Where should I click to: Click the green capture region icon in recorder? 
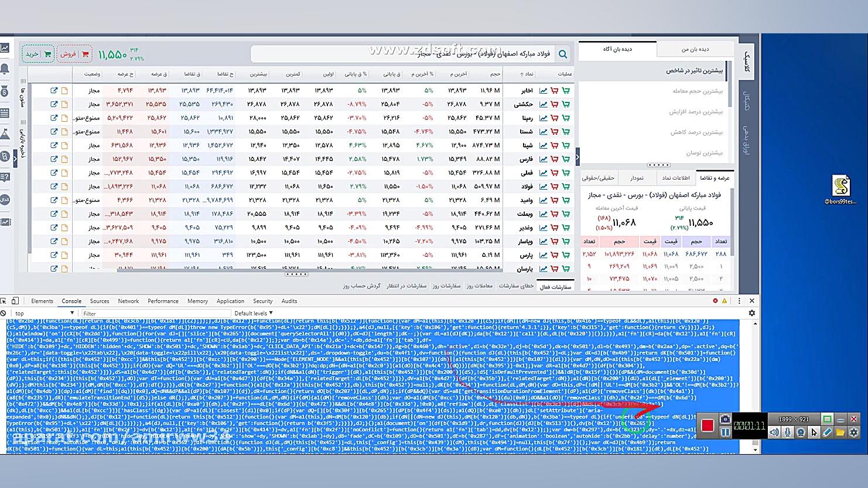pyautogui.click(x=827, y=419)
